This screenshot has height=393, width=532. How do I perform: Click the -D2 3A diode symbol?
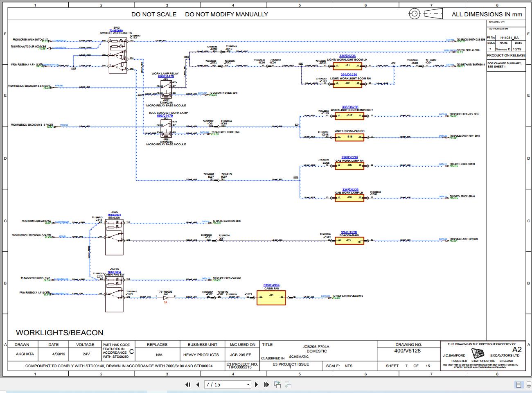(166, 297)
